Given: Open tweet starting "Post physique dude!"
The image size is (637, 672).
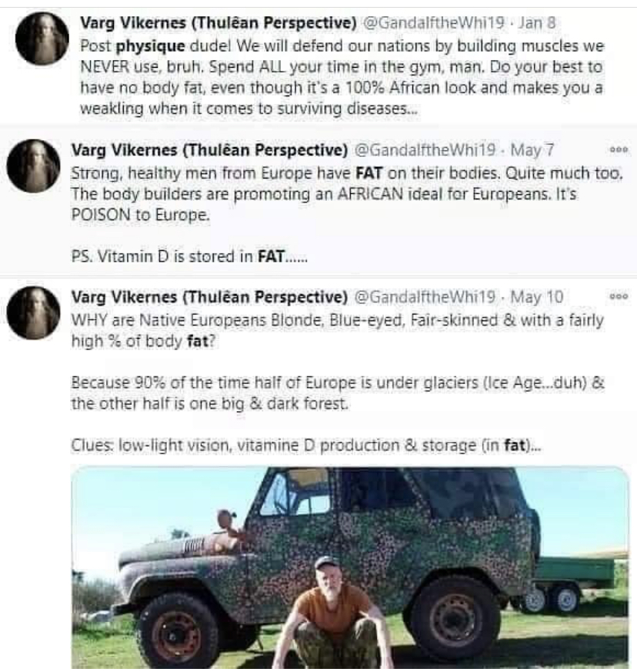Looking at the screenshot, I should tap(342, 77).
